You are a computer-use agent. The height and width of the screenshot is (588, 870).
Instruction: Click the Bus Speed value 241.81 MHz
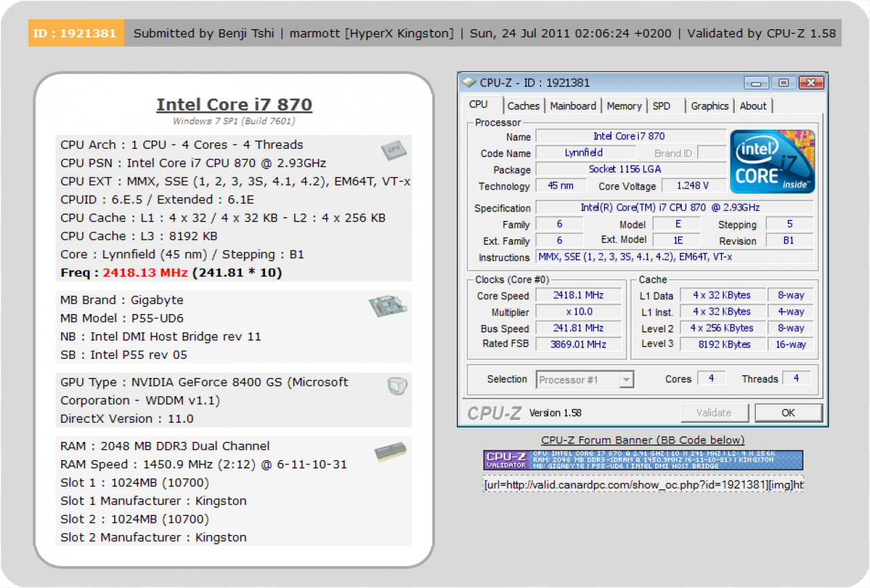[x=578, y=328]
